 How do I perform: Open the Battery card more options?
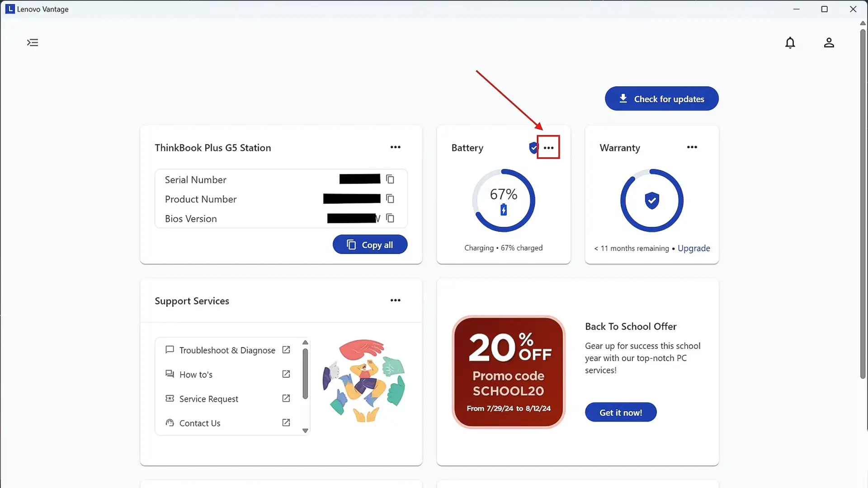pyautogui.click(x=548, y=148)
